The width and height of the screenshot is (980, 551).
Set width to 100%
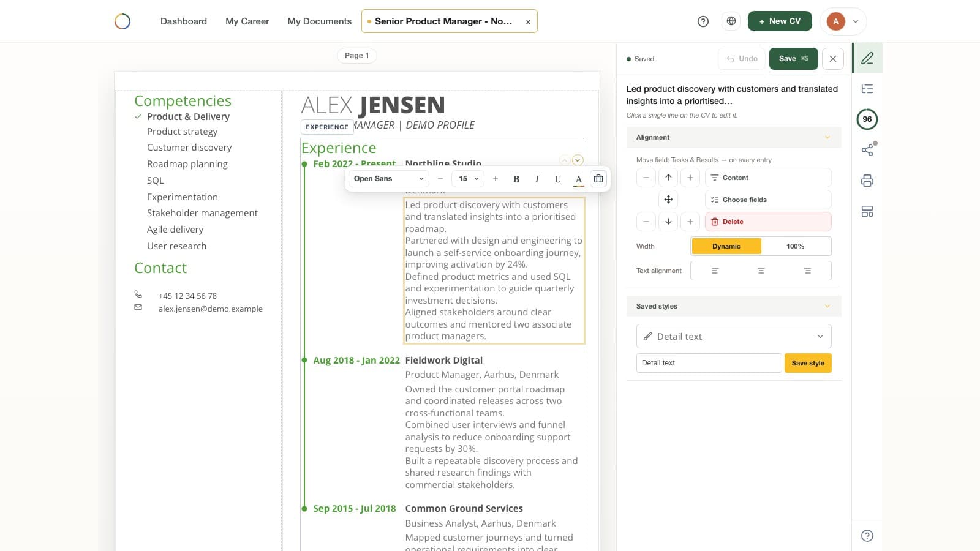(x=796, y=246)
